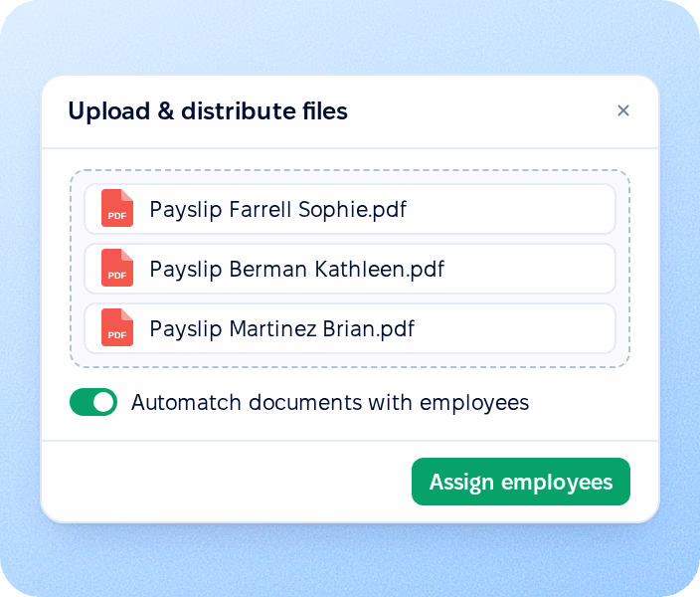Select file name Payslip Martinez Brian.pdf
The width and height of the screenshot is (700, 597).
(x=281, y=329)
